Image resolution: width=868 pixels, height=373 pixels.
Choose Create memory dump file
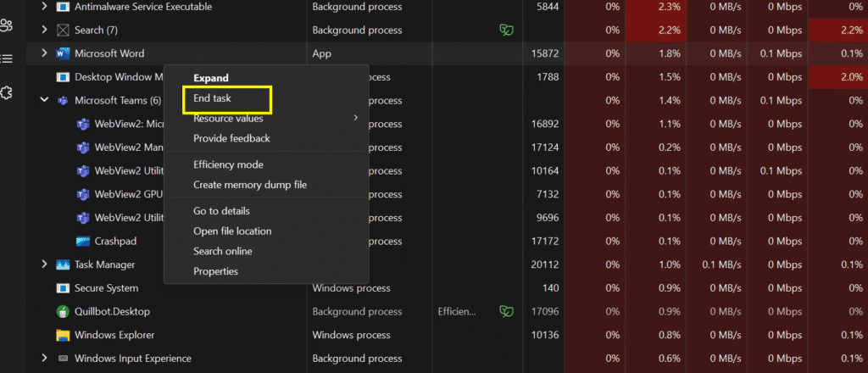(250, 185)
